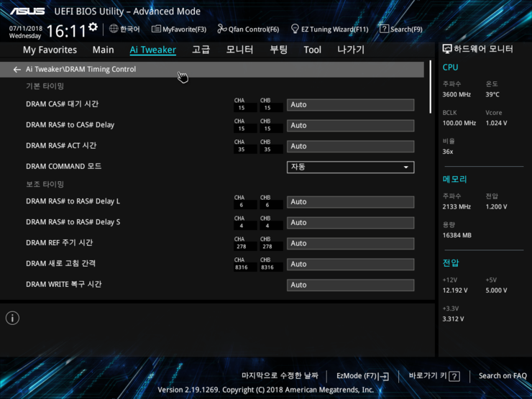Open the 고급 tab
The height and width of the screenshot is (399, 532).
click(201, 50)
